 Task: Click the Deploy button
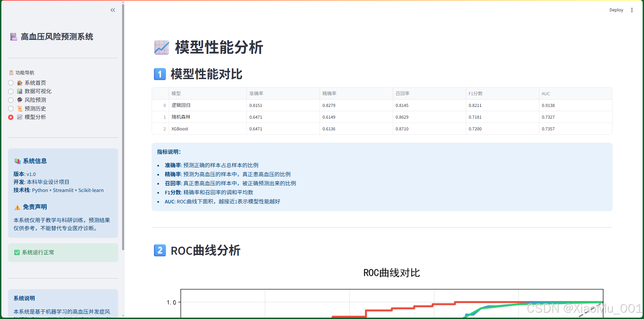click(616, 10)
